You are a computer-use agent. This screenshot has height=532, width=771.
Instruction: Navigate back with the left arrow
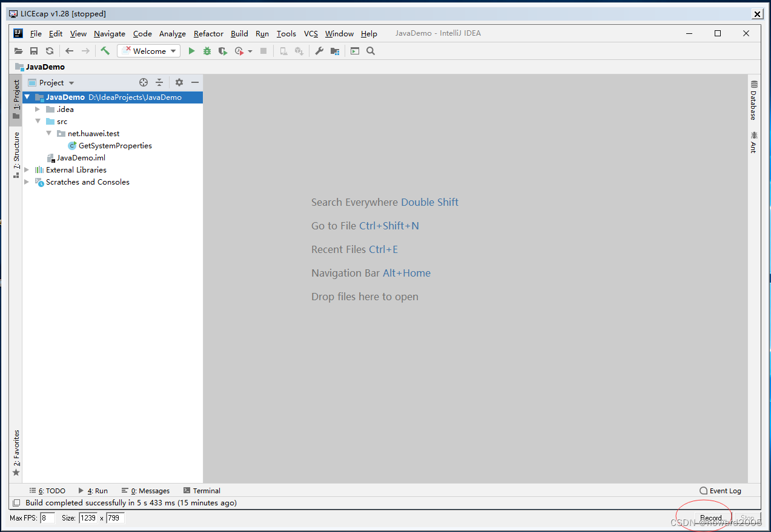(x=69, y=51)
